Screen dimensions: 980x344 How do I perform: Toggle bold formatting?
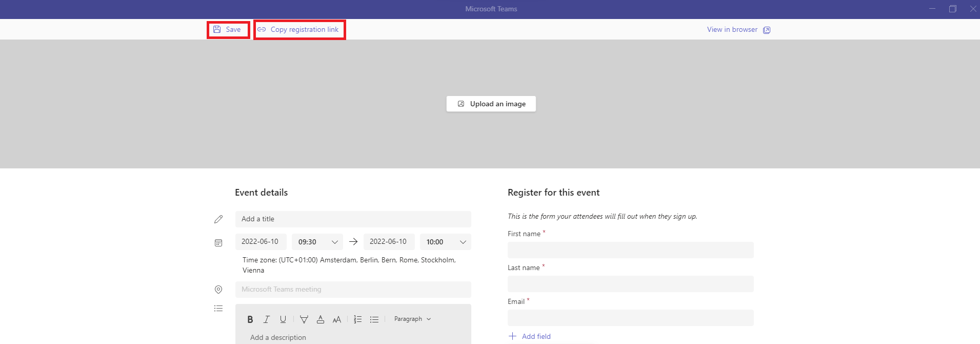(x=250, y=319)
